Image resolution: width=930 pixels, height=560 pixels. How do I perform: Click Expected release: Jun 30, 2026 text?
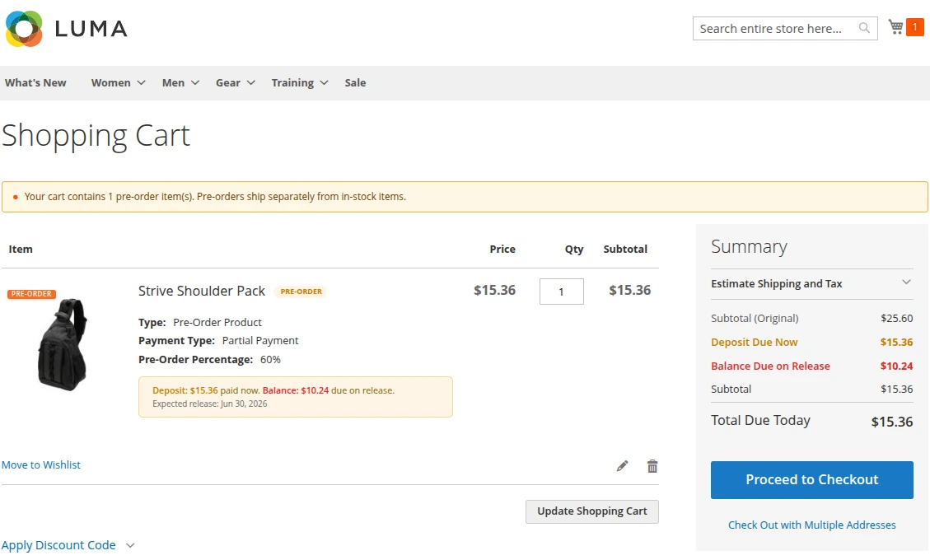tap(209, 404)
